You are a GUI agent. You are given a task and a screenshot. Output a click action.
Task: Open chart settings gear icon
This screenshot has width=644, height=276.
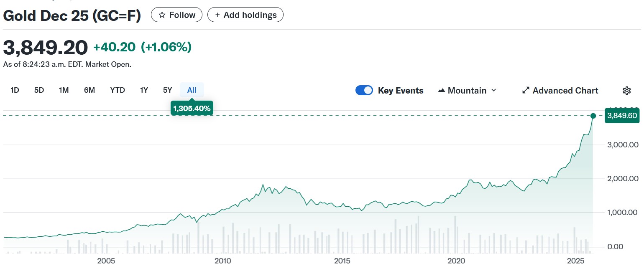click(x=626, y=91)
